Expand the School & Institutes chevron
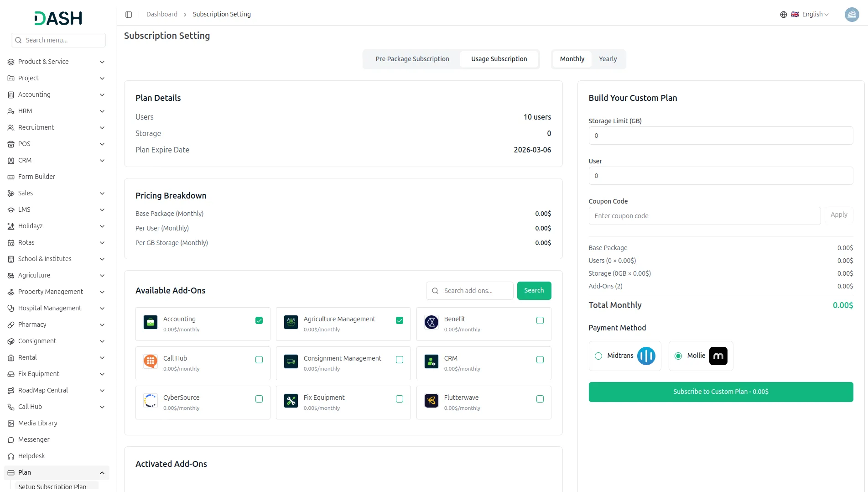The width and height of the screenshot is (868, 492). (x=102, y=259)
